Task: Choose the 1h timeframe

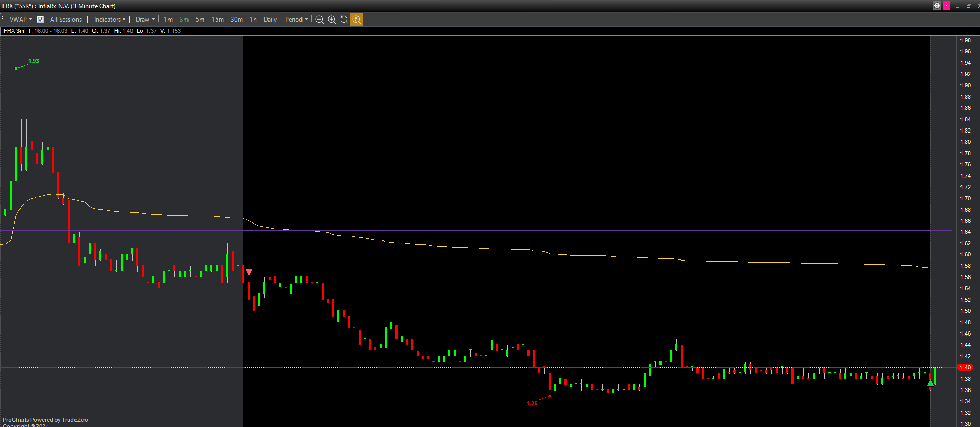Action: [x=253, y=20]
